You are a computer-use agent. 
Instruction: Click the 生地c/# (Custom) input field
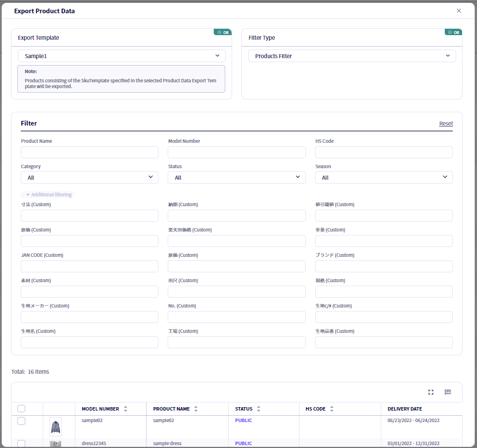coord(384,317)
